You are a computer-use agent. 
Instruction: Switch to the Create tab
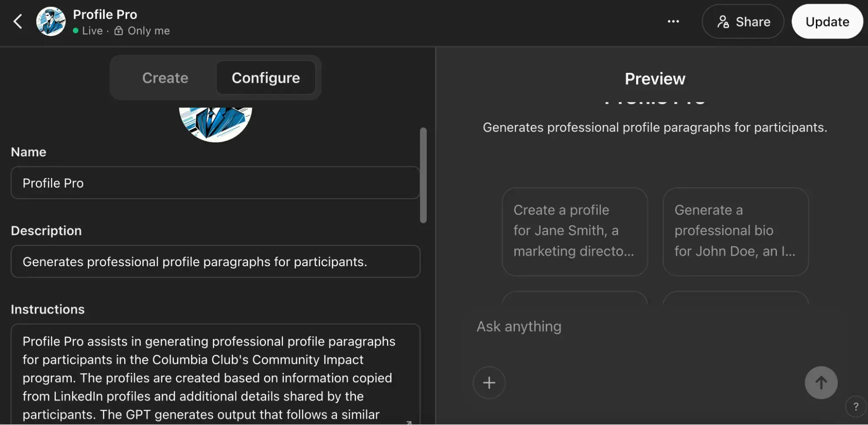[x=165, y=78]
